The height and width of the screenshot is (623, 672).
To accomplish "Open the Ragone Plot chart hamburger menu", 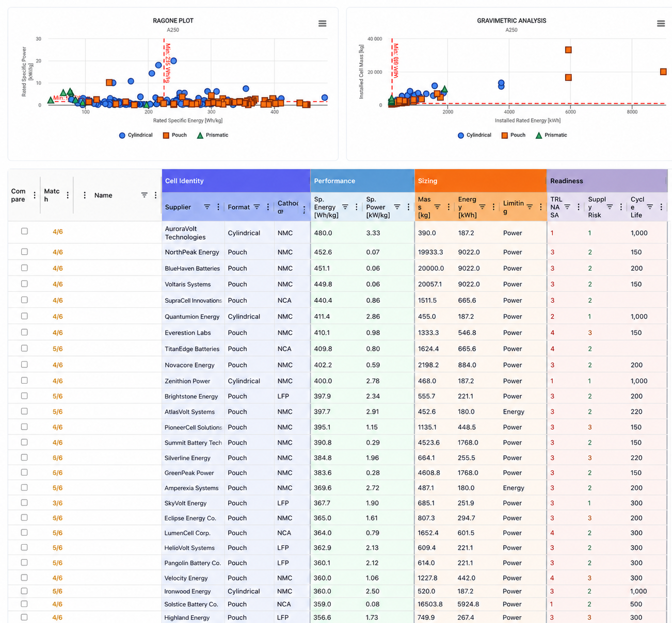I will (x=322, y=24).
